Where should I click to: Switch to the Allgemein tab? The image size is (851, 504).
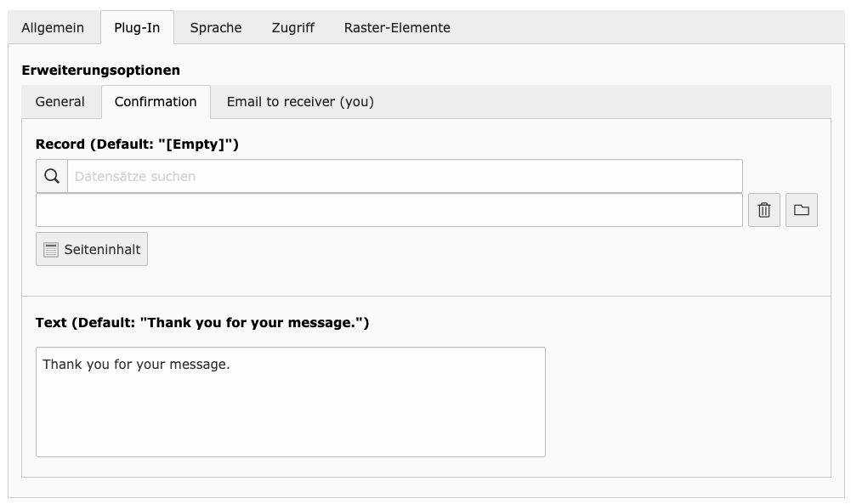click(x=54, y=27)
